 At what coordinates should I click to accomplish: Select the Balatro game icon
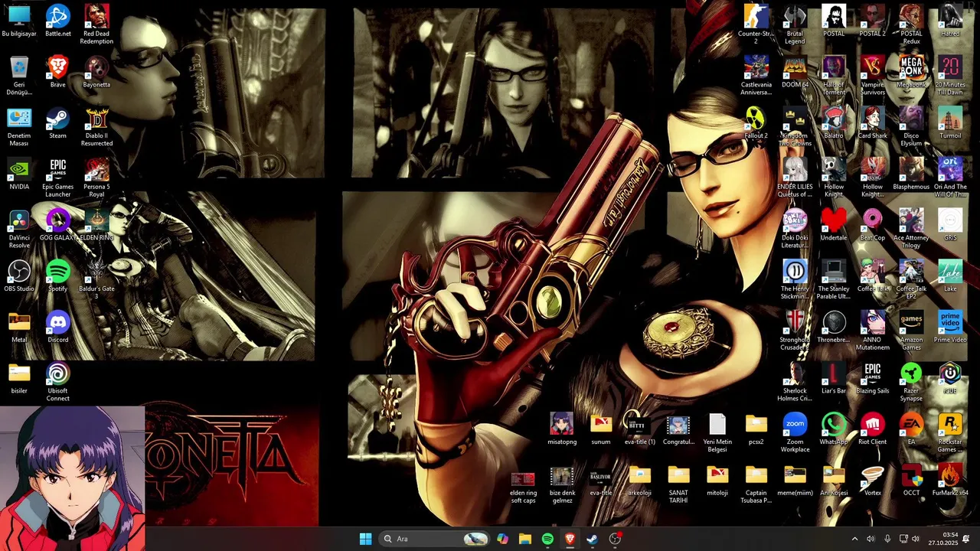(x=834, y=124)
